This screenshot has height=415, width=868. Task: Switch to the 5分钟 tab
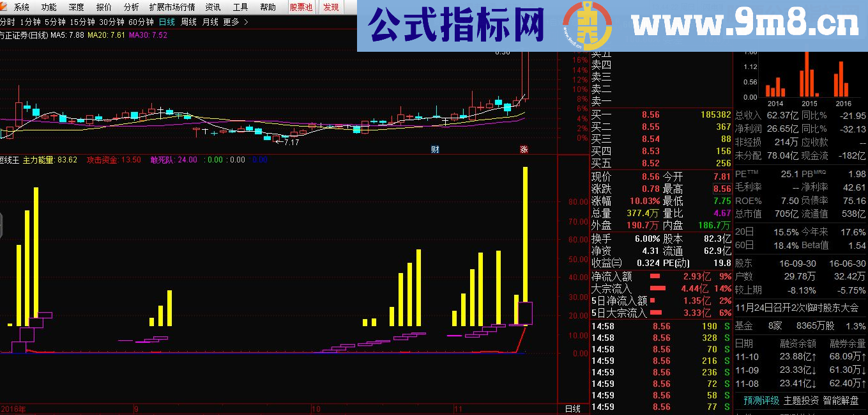pos(54,21)
